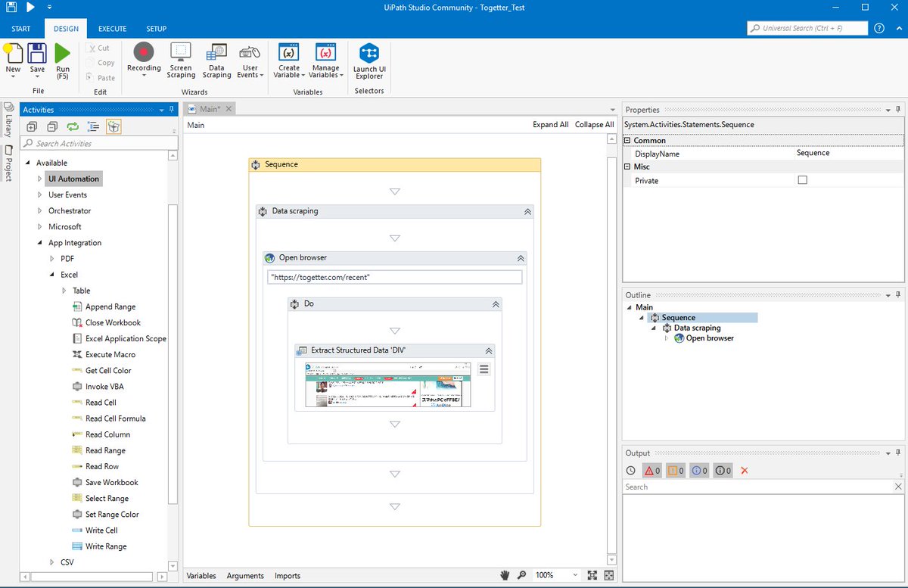Viewport: 908px width, 588px height.
Task: Collapse the Common properties section
Action: click(x=627, y=140)
